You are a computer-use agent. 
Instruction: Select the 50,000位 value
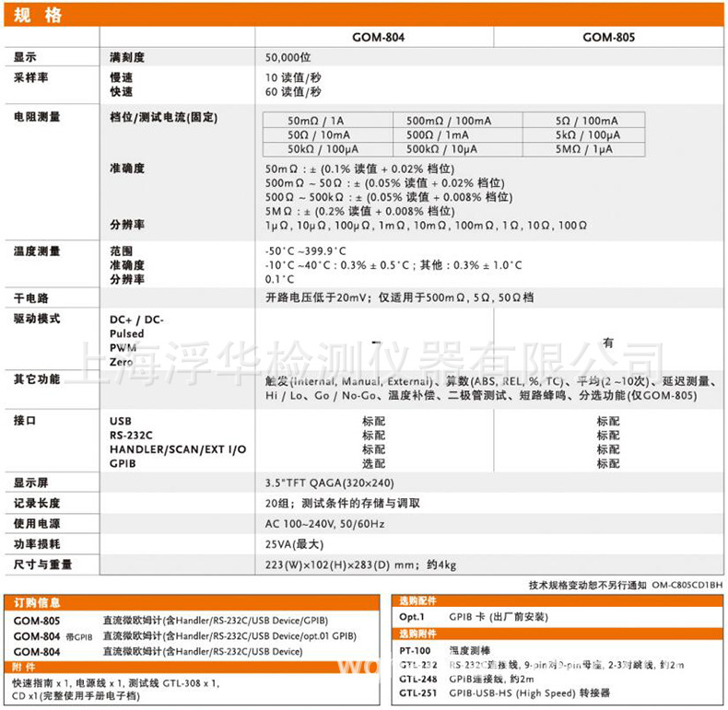288,57
